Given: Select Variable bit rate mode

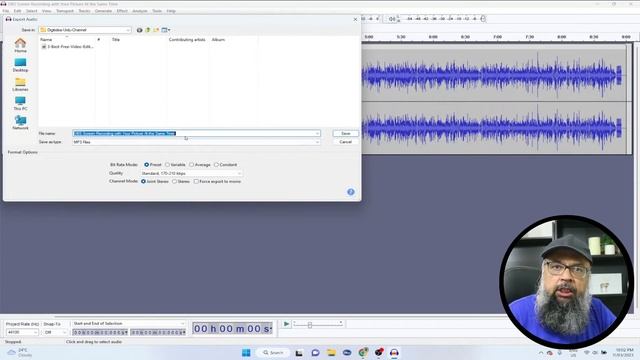Looking at the screenshot, I should [x=167, y=164].
